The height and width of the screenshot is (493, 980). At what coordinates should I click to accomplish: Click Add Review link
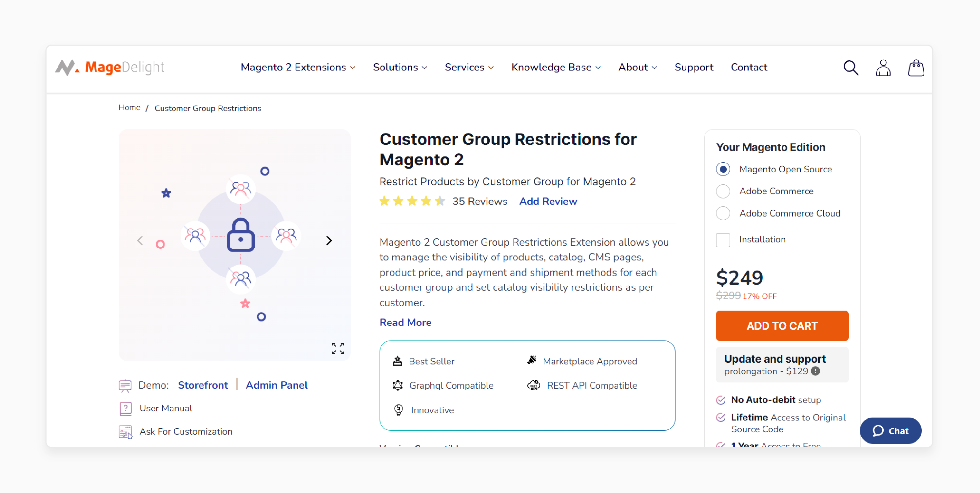pyautogui.click(x=548, y=201)
